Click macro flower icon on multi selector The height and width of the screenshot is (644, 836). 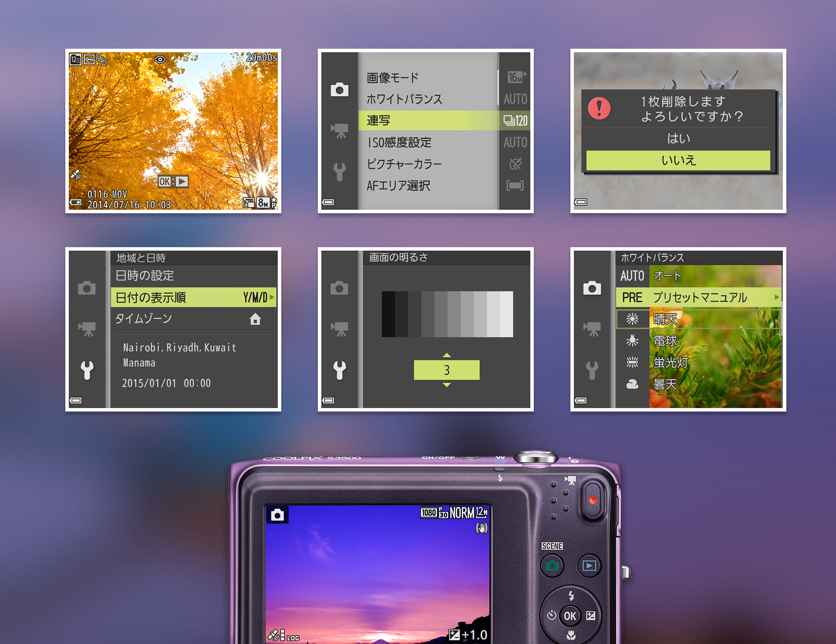(x=571, y=635)
